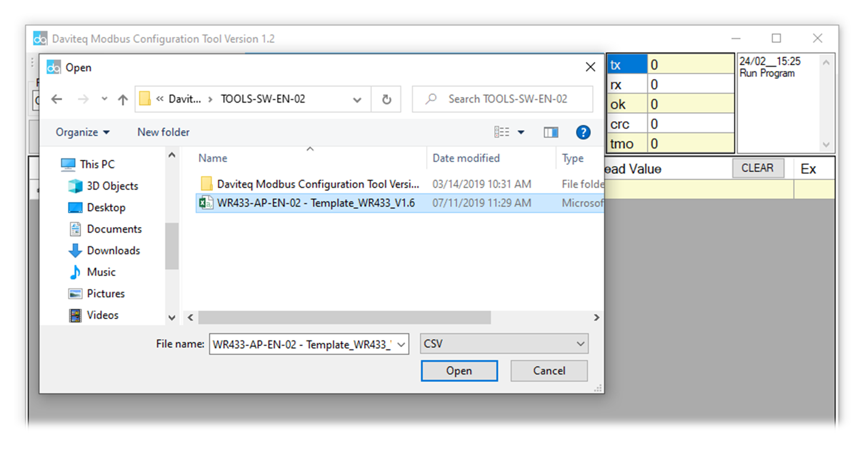The height and width of the screenshot is (451, 868).
Task: Click horizontal scrollbar in file list
Action: click(x=344, y=317)
